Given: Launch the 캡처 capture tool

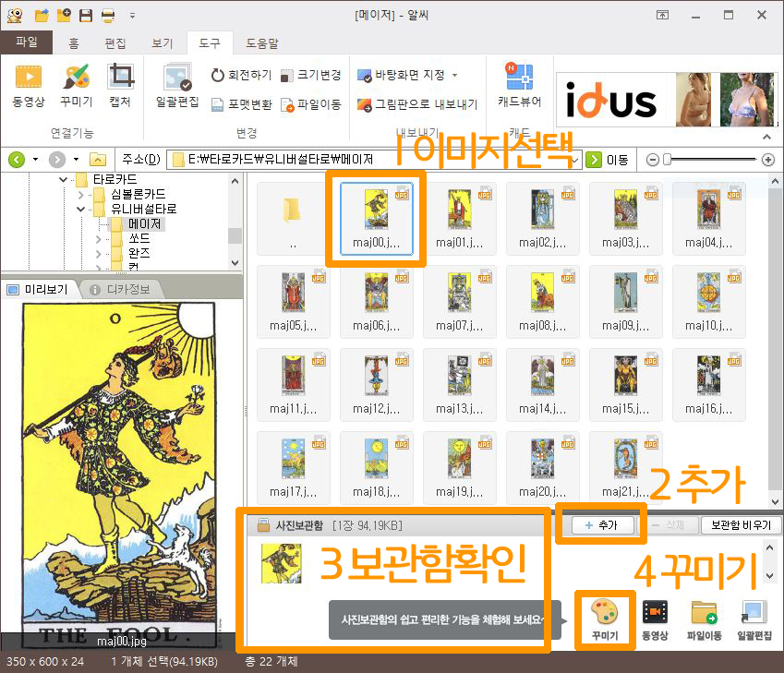Looking at the screenshot, I should pos(120,86).
